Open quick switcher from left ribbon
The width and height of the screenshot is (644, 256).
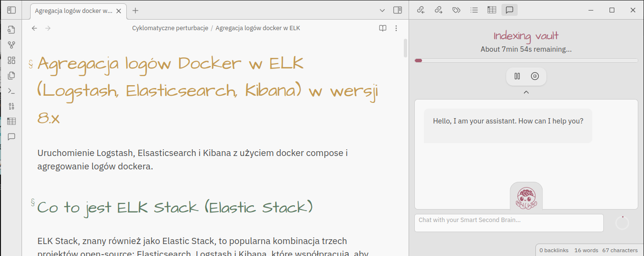point(11,30)
